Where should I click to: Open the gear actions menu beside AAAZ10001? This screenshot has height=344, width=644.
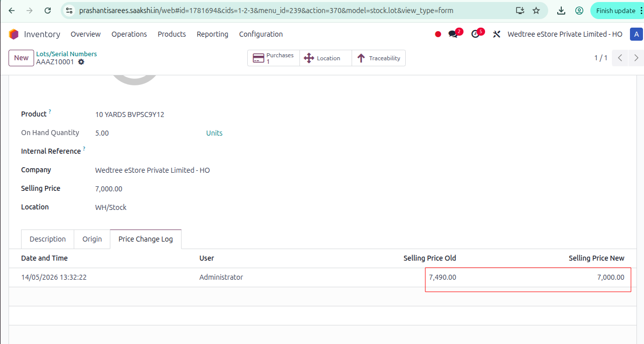pos(81,62)
